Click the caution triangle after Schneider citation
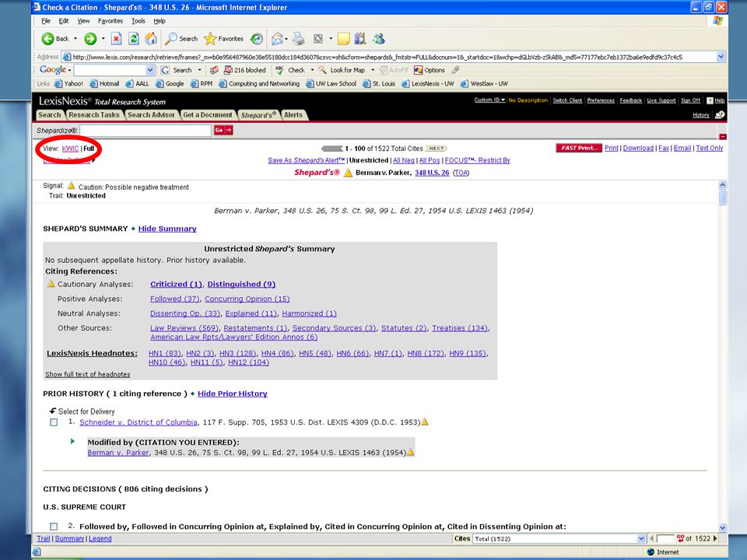 (x=425, y=422)
